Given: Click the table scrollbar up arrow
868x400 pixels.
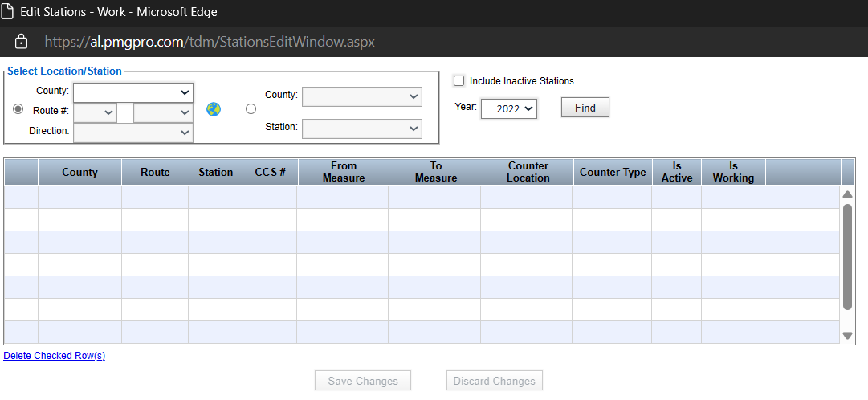Looking at the screenshot, I should point(847,194).
